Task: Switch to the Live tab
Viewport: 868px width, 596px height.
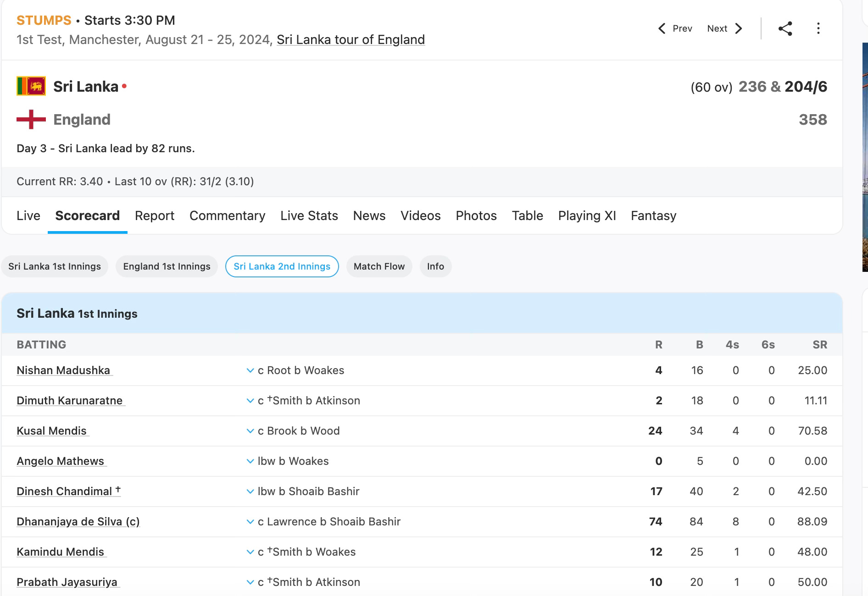Action: click(x=28, y=215)
